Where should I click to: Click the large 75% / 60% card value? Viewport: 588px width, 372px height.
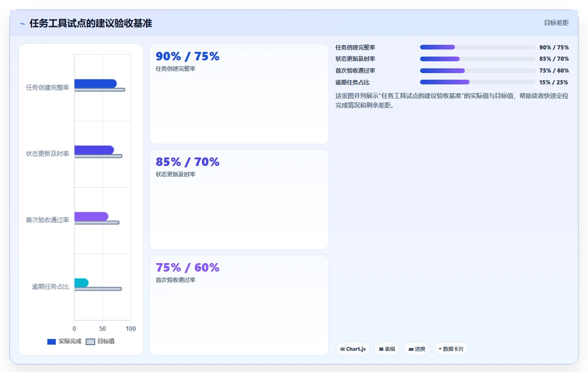tap(187, 268)
